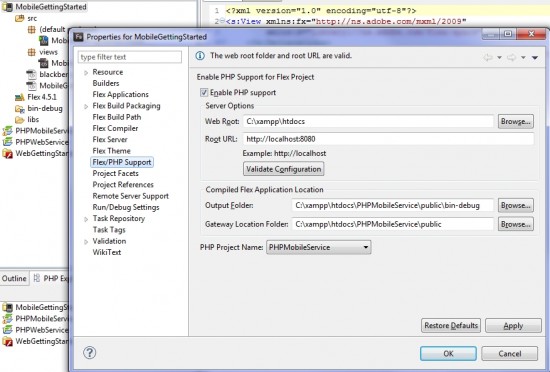Click PHPMobileService icon in lower panel

7,319
